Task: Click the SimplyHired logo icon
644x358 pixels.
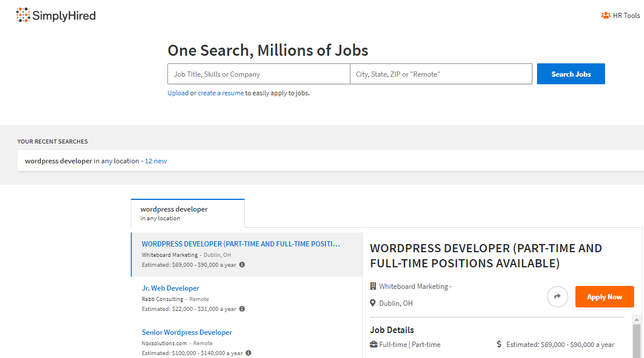Action: (23, 15)
